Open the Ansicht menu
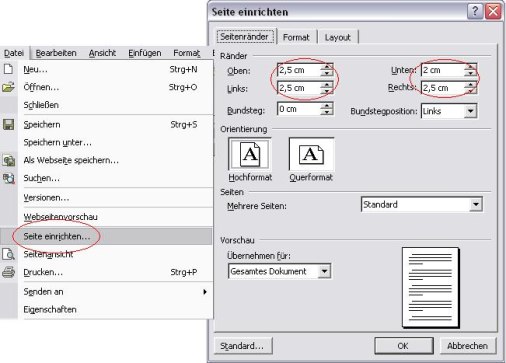Image resolution: width=506 pixels, height=363 pixels. (x=102, y=53)
